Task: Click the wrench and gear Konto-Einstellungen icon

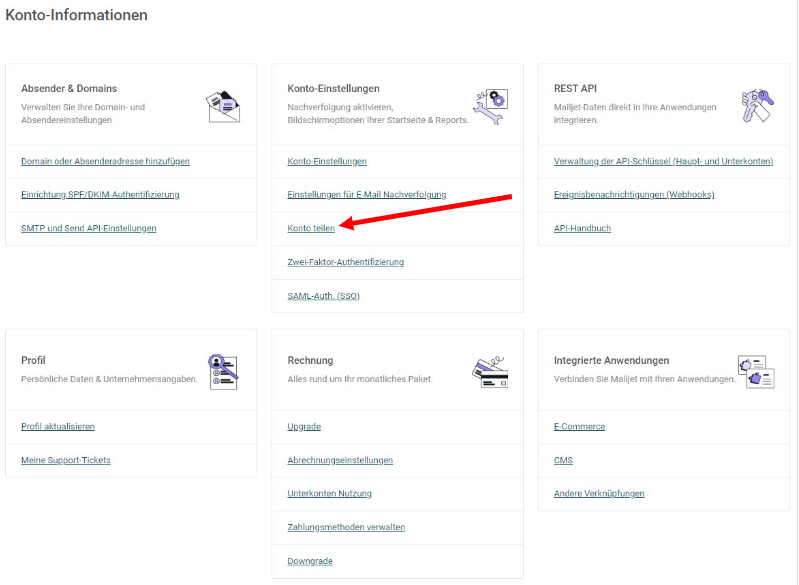Action: pos(490,107)
